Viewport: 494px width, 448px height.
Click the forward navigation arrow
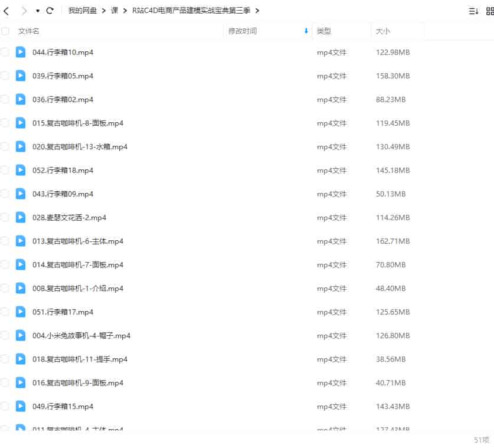coord(25,10)
